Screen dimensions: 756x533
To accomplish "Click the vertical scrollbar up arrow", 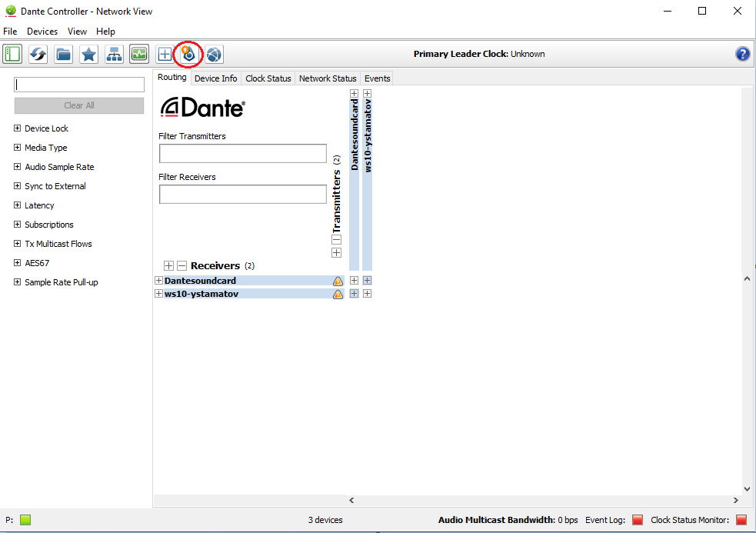I will click(747, 278).
